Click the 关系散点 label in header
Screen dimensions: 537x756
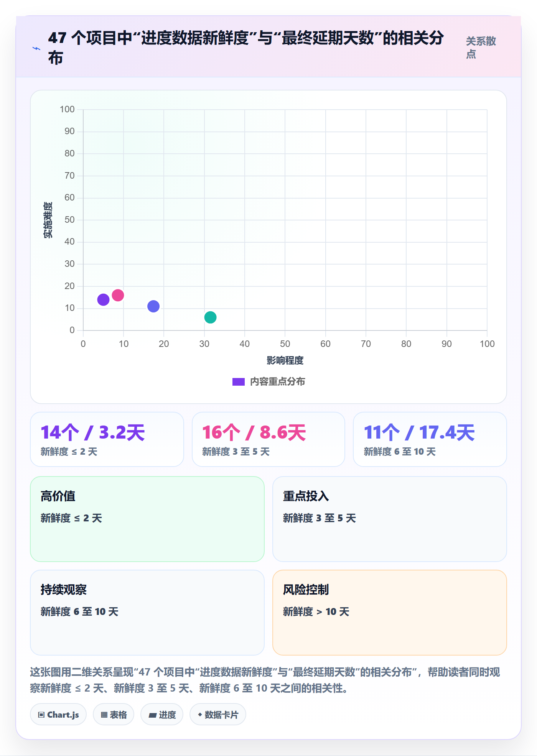click(x=481, y=48)
